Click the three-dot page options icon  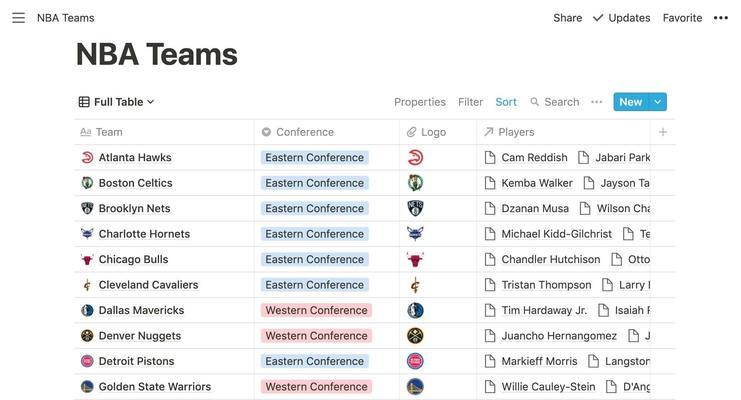point(720,18)
